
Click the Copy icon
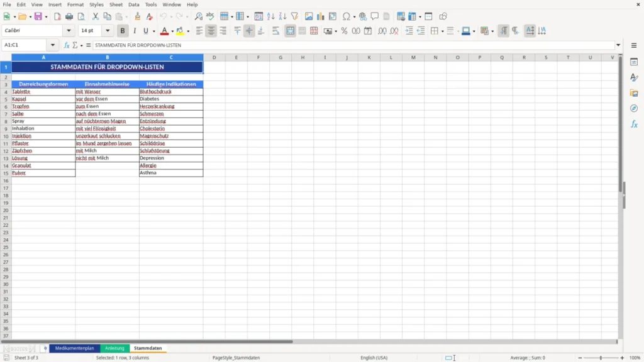(107, 16)
